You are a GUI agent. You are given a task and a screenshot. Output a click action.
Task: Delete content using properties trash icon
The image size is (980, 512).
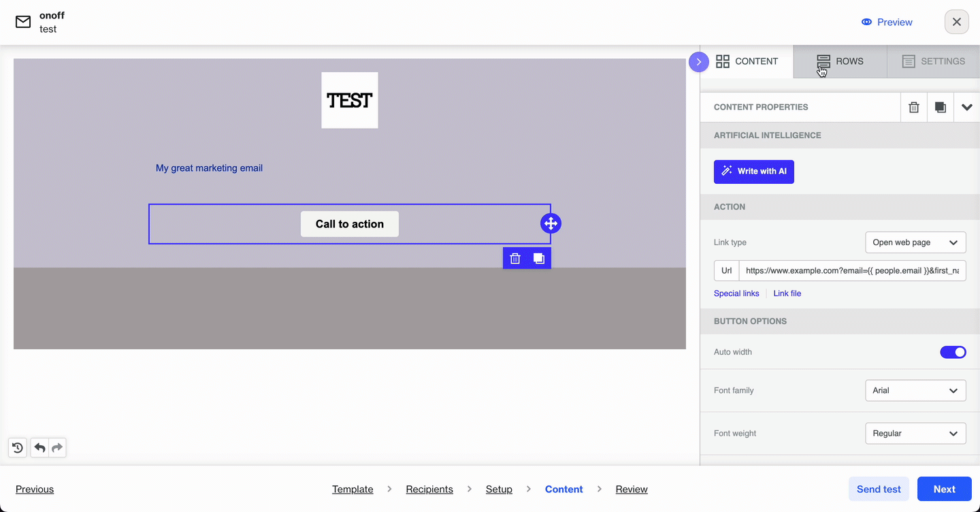tap(914, 108)
